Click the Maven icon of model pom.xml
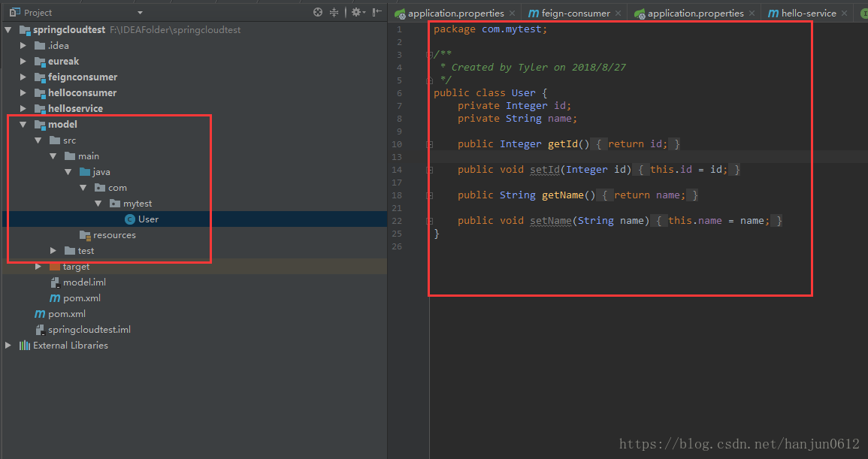This screenshot has width=868, height=459. (x=55, y=298)
